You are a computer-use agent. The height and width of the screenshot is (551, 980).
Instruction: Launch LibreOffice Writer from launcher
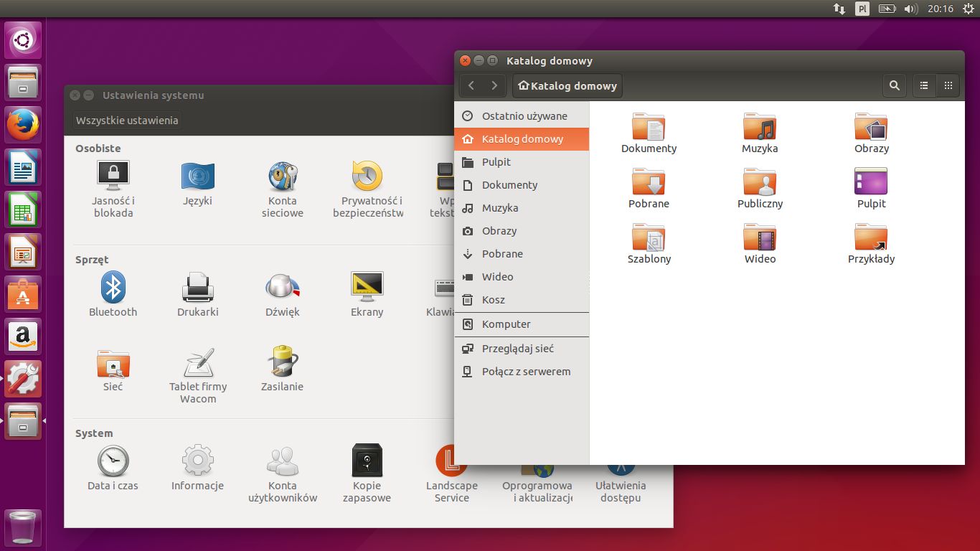pos(23,167)
